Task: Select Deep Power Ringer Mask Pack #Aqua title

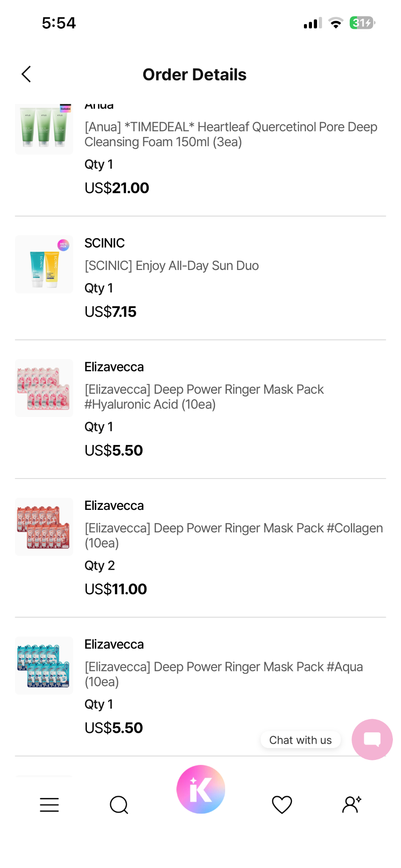Action: 224,674
